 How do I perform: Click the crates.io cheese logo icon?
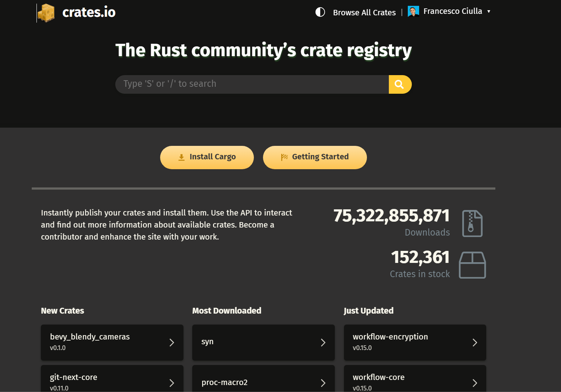(46, 13)
